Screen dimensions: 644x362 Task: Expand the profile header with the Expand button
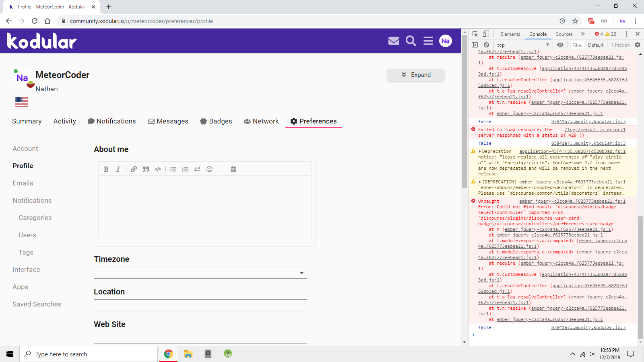tap(416, 75)
